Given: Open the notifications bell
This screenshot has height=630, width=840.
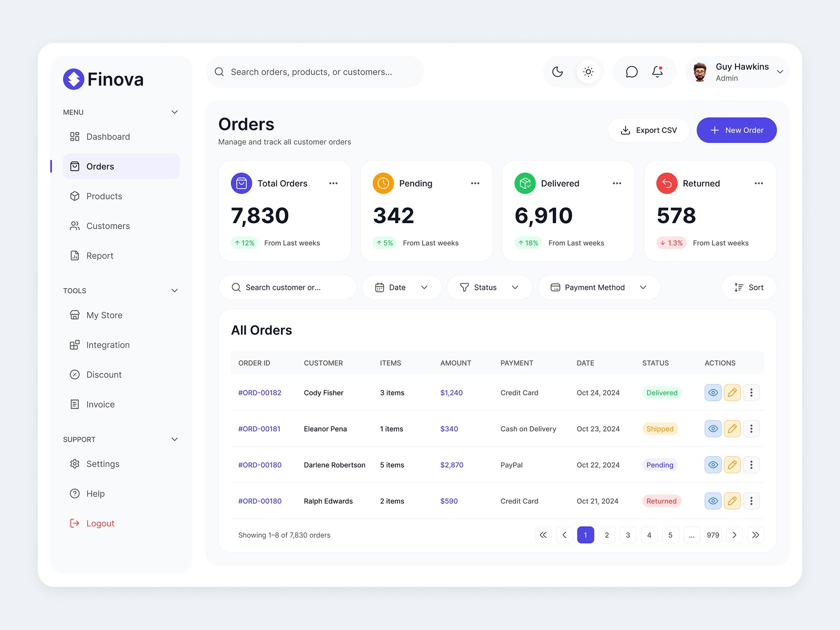Looking at the screenshot, I should (657, 72).
